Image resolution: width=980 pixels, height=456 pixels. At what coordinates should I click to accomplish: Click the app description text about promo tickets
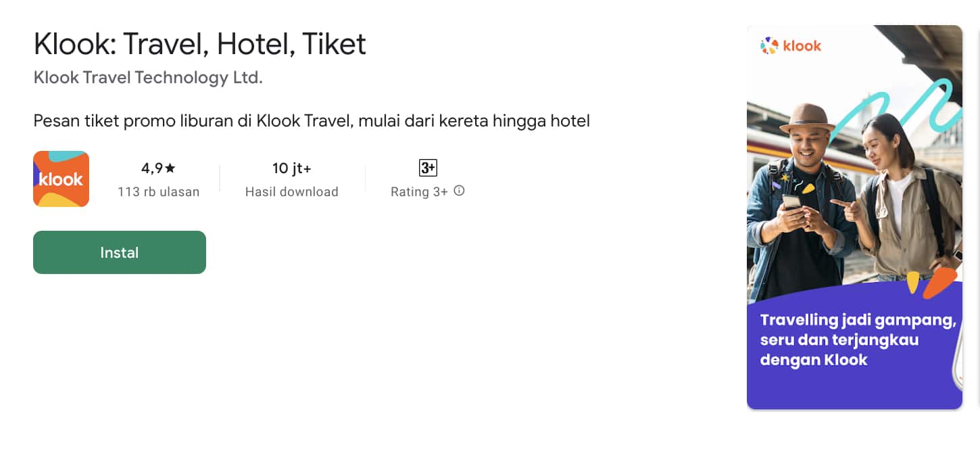pos(311,120)
